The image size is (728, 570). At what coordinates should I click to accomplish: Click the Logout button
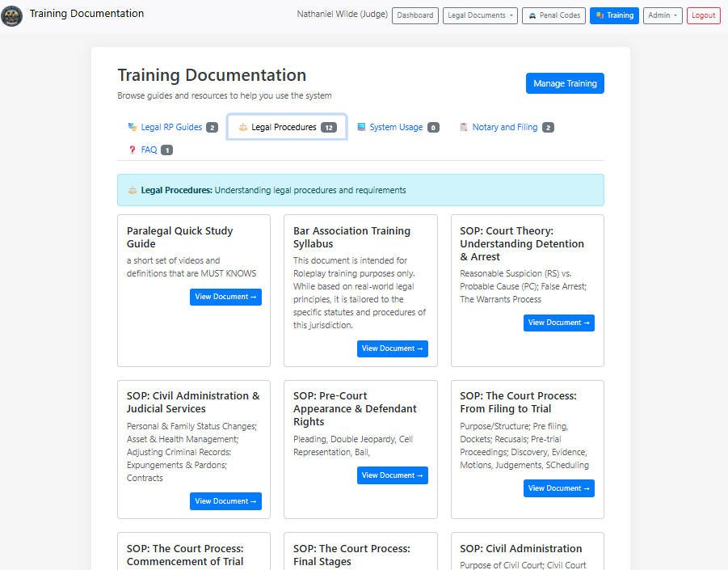click(703, 15)
